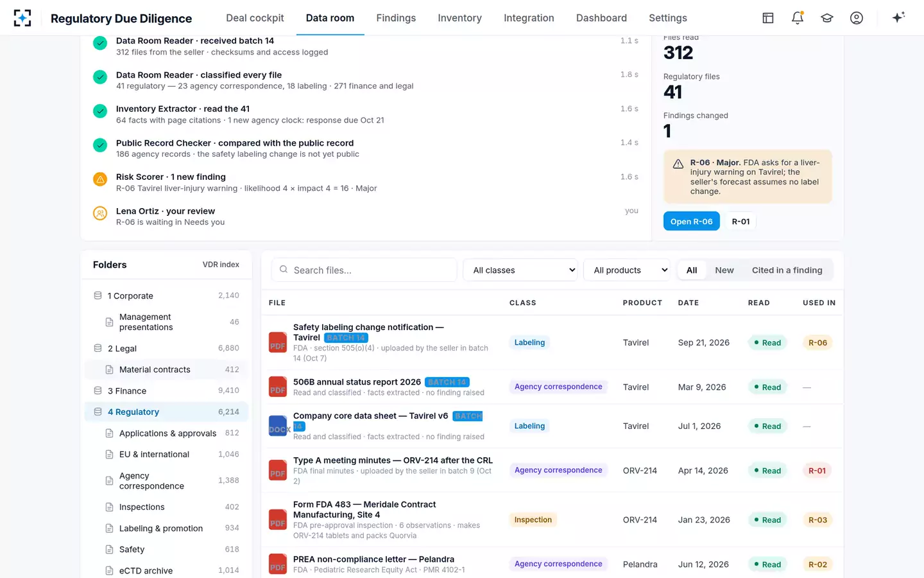This screenshot has height=578, width=924.
Task: Click the R-02 tag on PREA letter row
Action: point(817,564)
